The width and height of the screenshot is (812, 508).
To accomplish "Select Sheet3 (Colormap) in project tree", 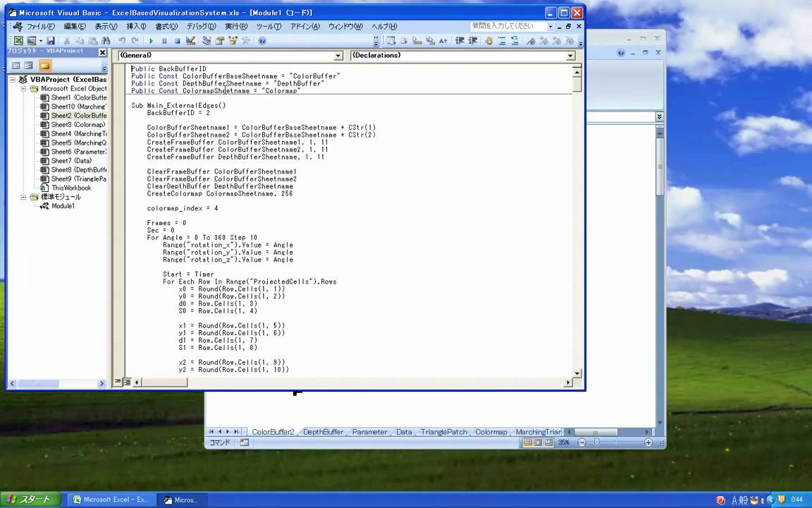I will 78,124.
